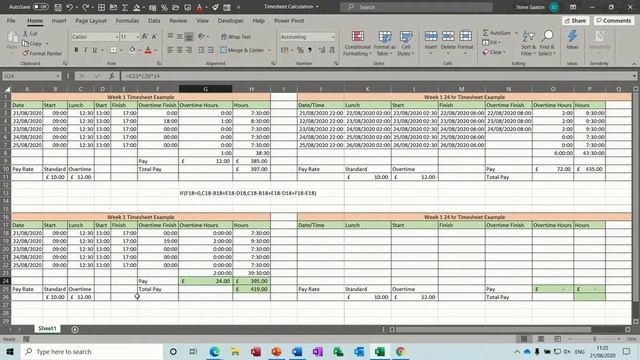
Task: Click the Name Box showing G24
Action: tap(31, 76)
